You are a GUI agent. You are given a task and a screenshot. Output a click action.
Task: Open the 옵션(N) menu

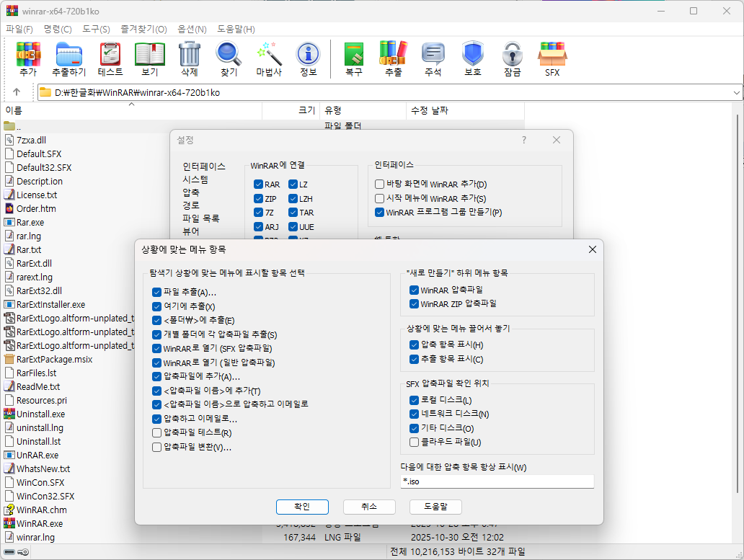click(x=192, y=30)
